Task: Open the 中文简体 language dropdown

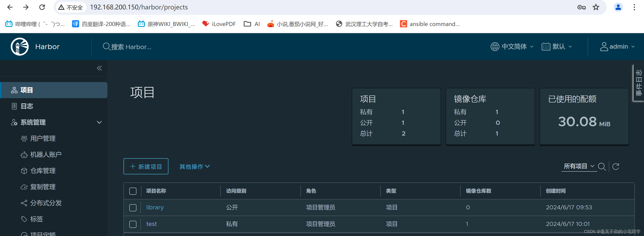Action: (x=512, y=47)
